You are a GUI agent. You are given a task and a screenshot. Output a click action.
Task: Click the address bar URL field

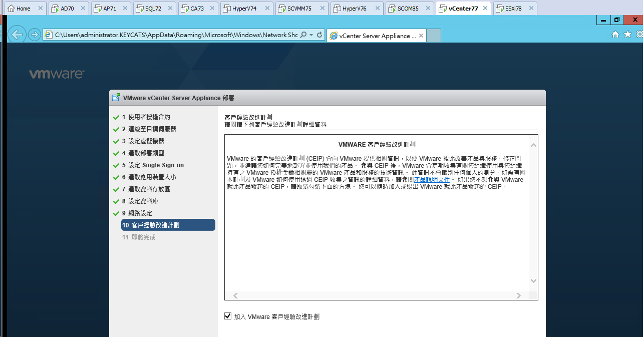tap(176, 35)
